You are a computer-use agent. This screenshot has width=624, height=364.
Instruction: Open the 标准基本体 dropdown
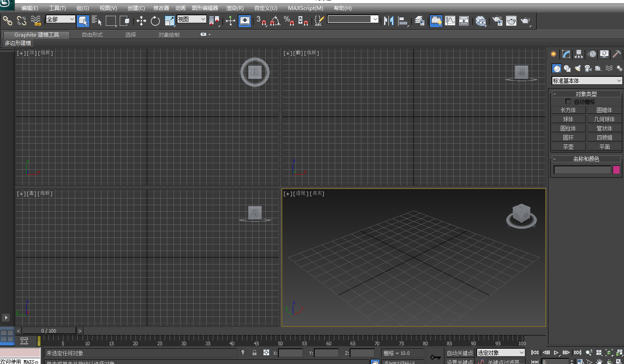coord(587,81)
